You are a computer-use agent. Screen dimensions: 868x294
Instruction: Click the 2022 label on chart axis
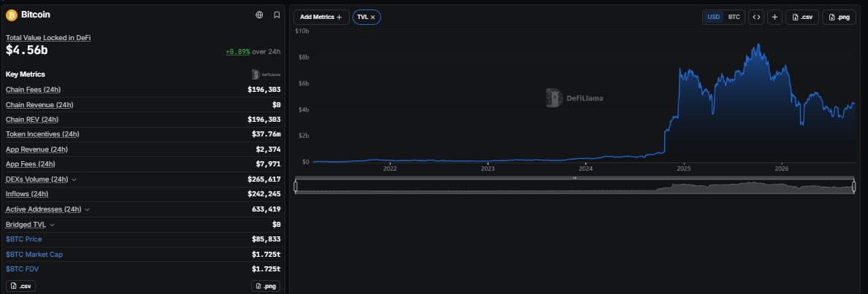click(390, 169)
